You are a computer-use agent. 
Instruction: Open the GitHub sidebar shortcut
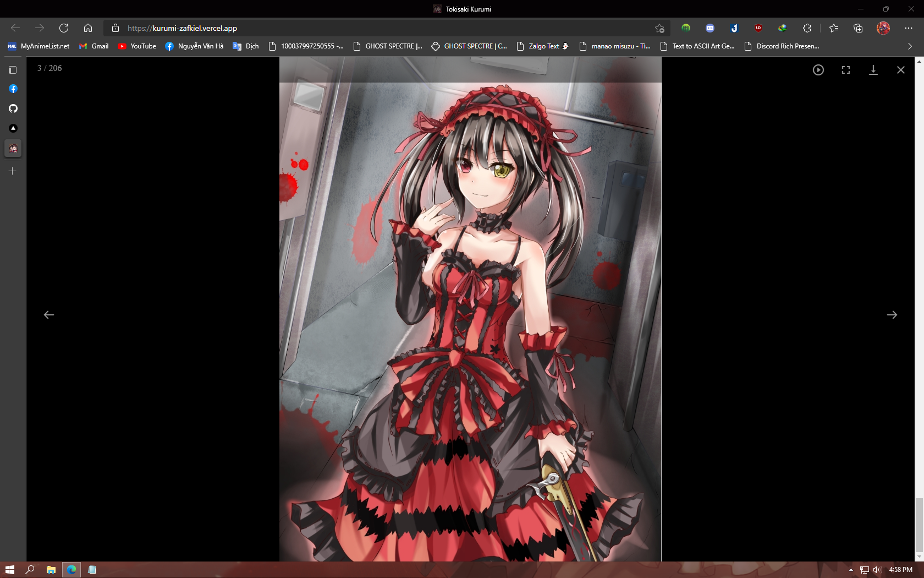tap(13, 108)
